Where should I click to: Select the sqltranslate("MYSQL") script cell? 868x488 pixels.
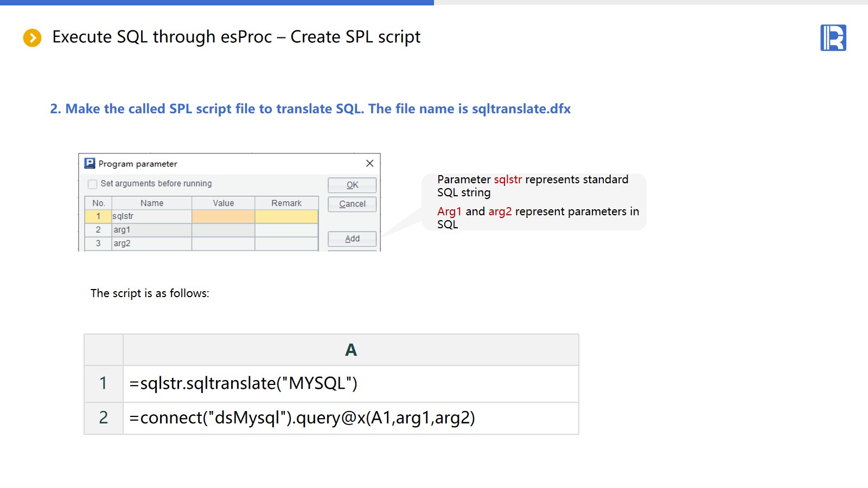pyautogui.click(x=350, y=383)
